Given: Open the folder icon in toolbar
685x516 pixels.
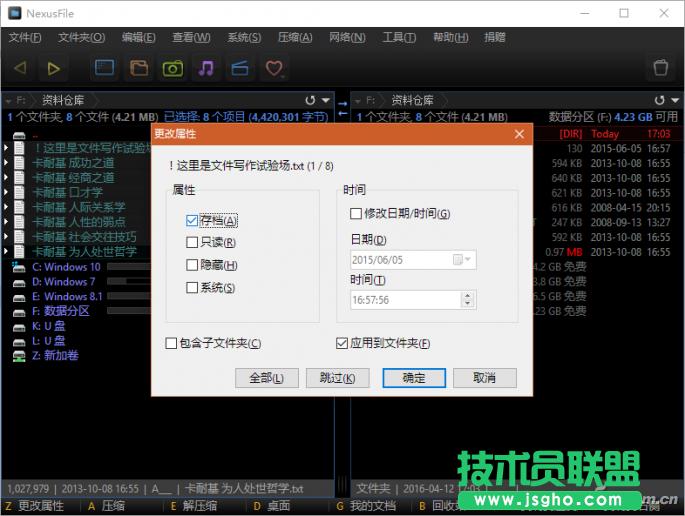Looking at the screenshot, I should 139,68.
